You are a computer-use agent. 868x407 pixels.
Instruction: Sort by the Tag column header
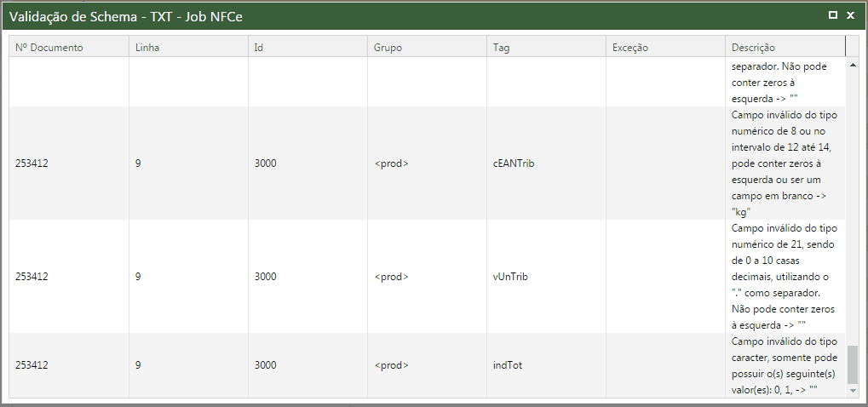502,48
